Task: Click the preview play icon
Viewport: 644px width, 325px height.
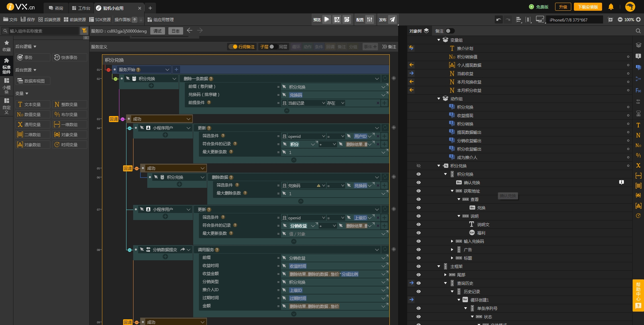Action: tap(327, 19)
